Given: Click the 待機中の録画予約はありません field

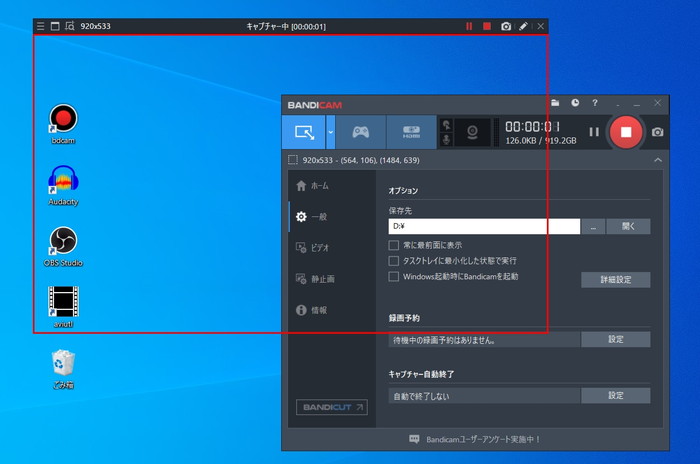Looking at the screenshot, I should pos(484,340).
